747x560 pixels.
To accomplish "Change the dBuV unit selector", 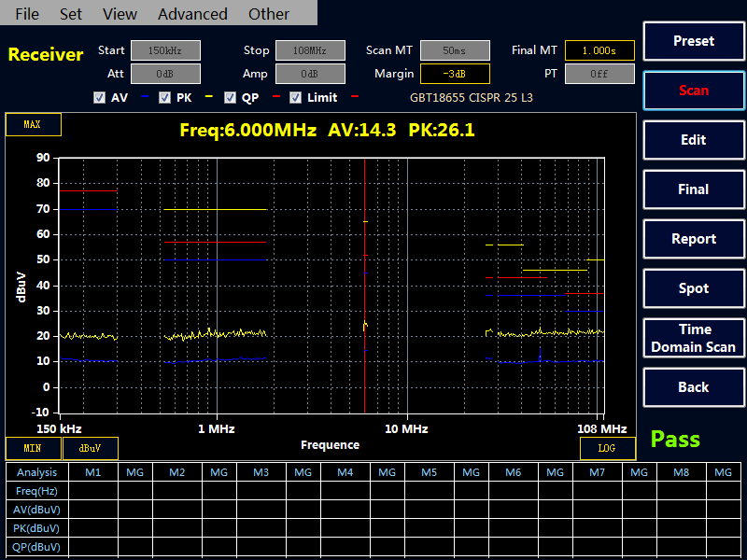I will coord(90,448).
